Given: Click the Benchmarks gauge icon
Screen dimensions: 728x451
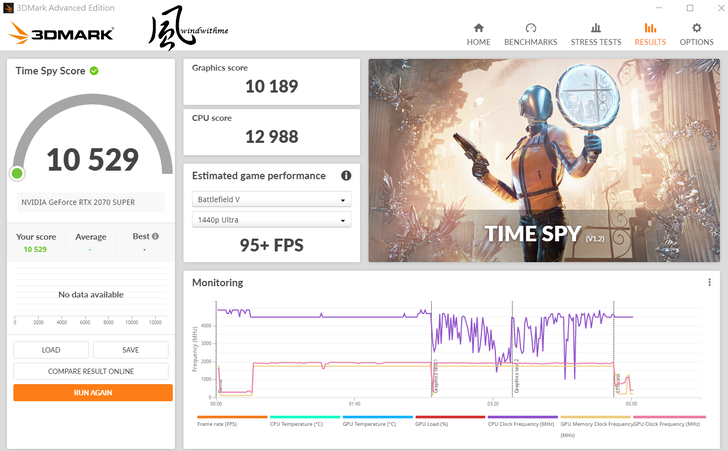Looking at the screenshot, I should [x=531, y=28].
